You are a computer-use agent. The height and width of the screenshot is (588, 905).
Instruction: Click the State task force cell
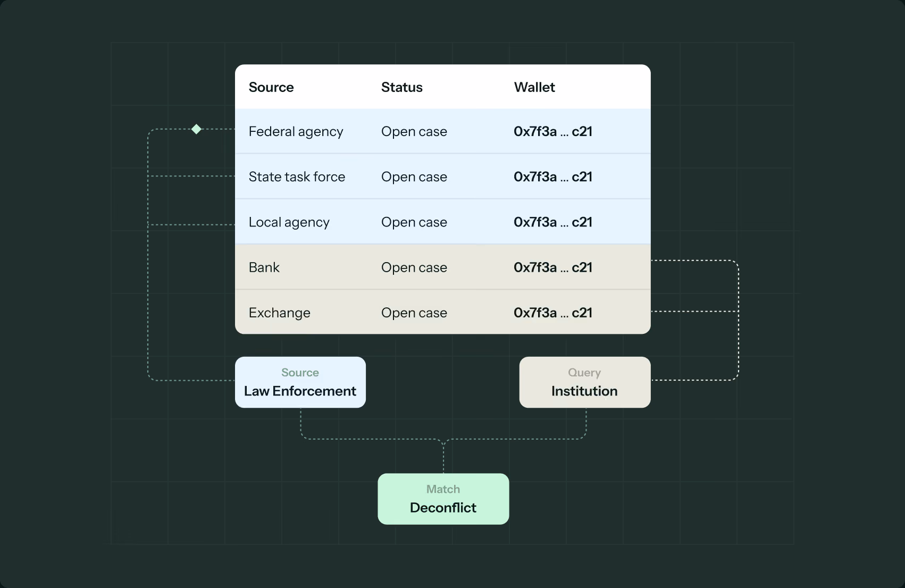[x=297, y=177]
